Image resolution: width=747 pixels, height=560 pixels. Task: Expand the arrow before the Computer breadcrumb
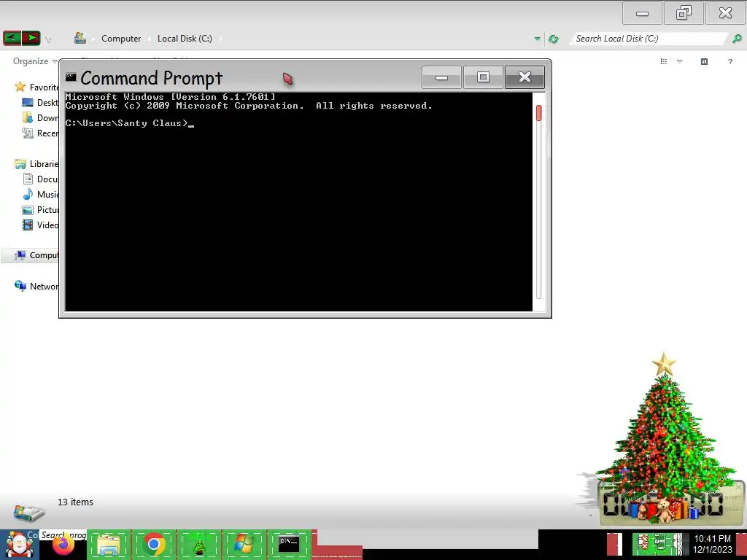coord(93,39)
